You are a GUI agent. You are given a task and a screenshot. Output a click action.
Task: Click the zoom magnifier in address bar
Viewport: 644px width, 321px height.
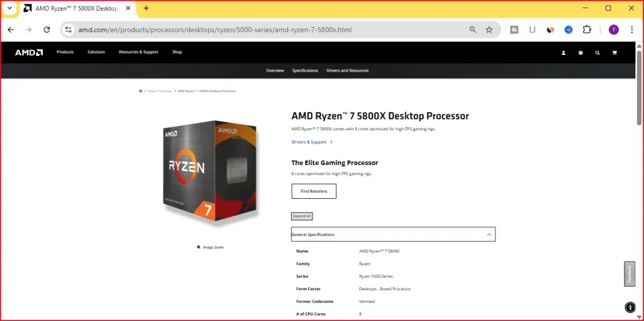pos(473,30)
